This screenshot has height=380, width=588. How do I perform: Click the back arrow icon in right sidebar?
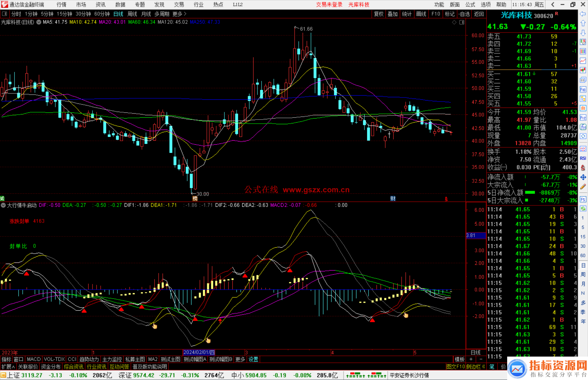[583, 14]
